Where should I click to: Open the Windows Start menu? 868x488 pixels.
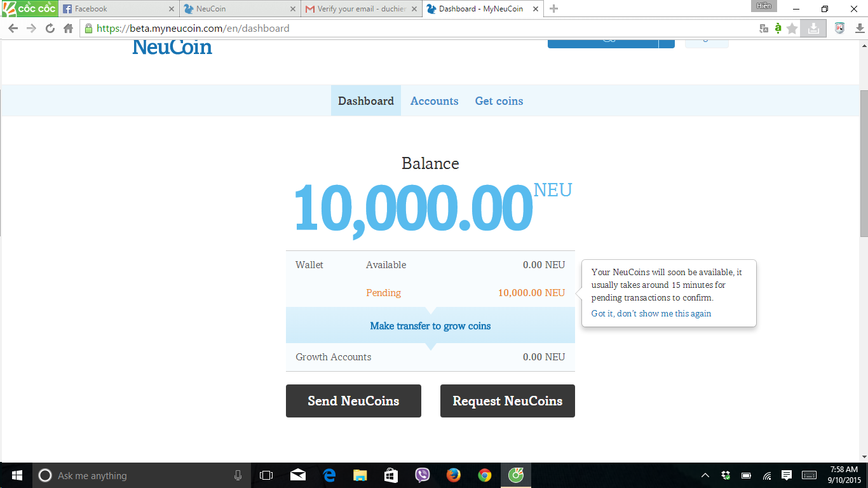click(17, 475)
